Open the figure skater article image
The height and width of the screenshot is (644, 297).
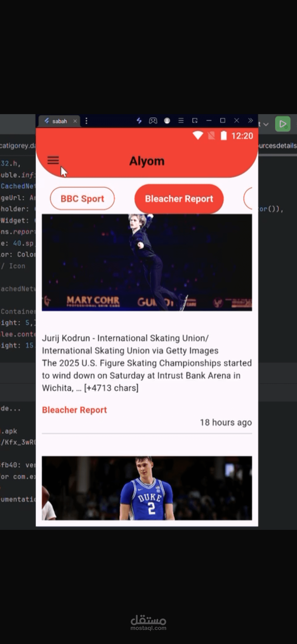pyautogui.click(x=147, y=262)
